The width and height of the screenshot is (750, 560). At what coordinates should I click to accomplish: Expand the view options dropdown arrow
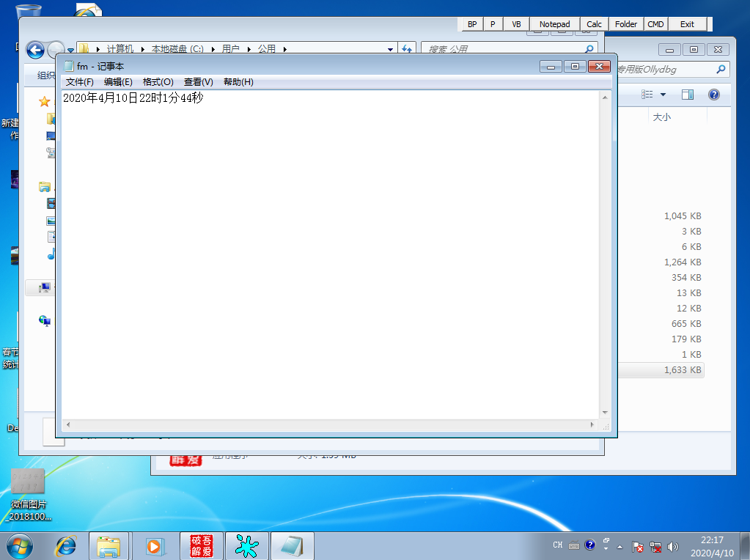click(663, 95)
